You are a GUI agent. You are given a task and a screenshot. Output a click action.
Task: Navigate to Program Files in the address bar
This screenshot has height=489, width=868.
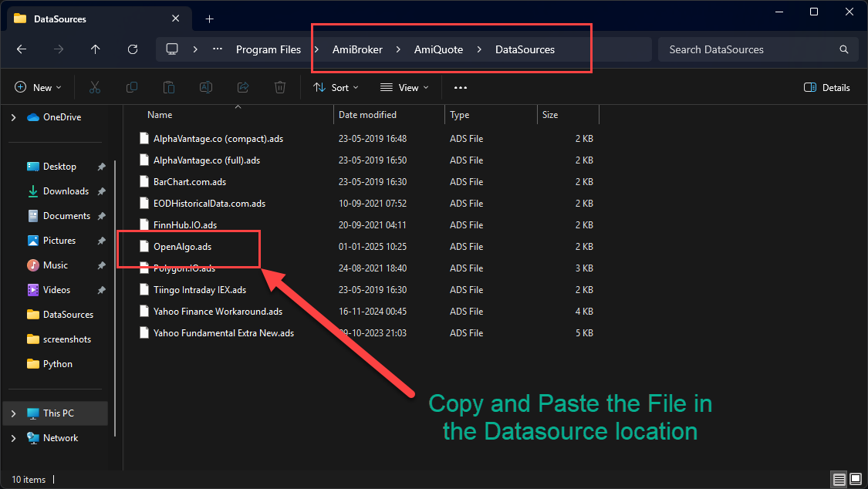pos(269,49)
